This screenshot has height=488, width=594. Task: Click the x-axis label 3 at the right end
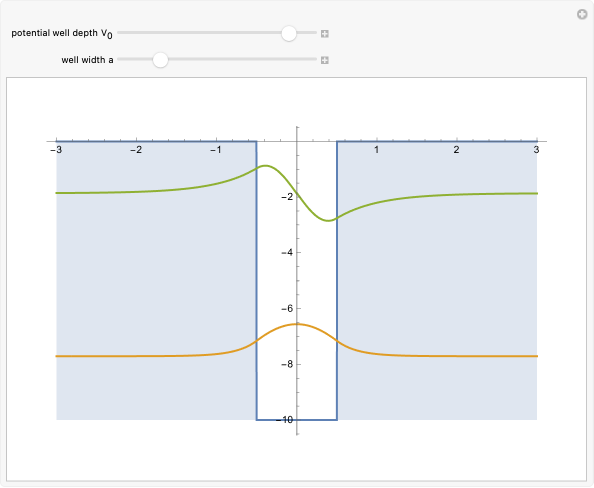tap(536, 150)
